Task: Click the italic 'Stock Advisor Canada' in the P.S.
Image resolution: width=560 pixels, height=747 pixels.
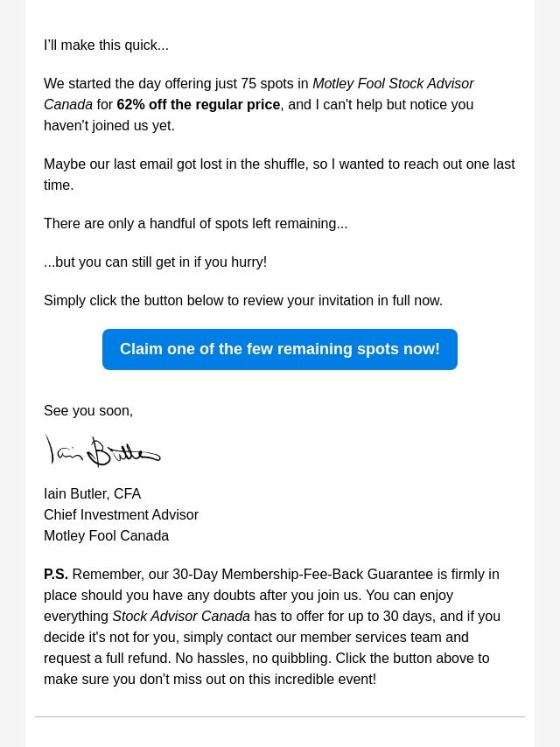Action: pyautogui.click(x=181, y=617)
